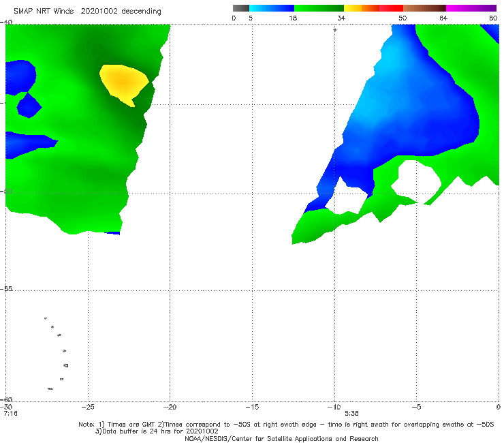
Task: Click the swath time '7:16'
Action: 11,414
